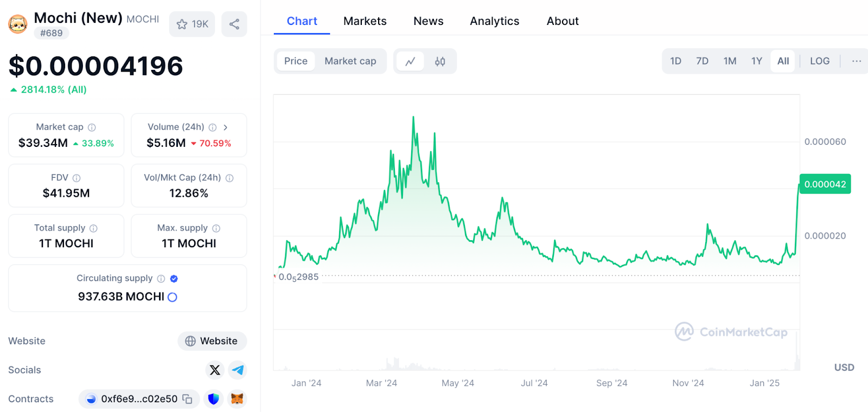The height and width of the screenshot is (412, 868).
Task: Open Total supply info icon
Action: [93, 228]
